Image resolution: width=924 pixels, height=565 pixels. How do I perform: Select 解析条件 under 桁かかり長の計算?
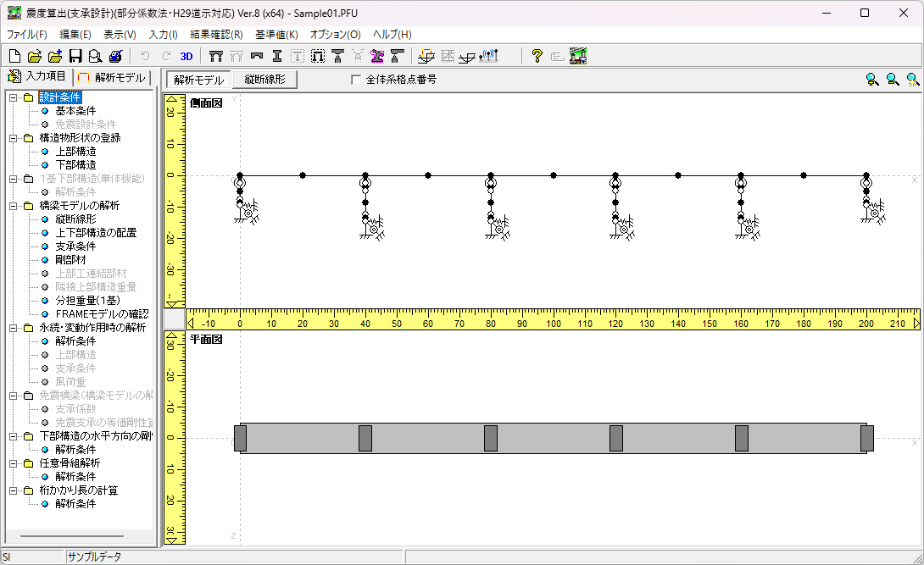(x=75, y=504)
